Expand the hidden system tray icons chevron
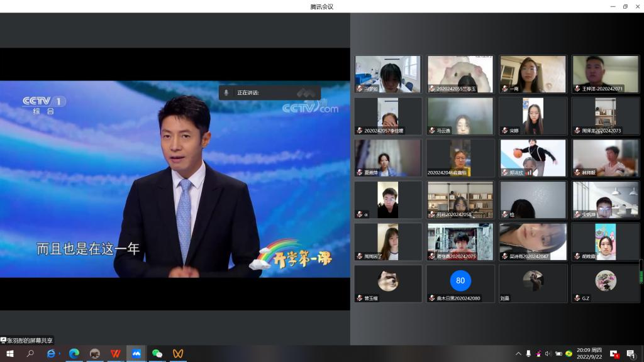This screenshot has height=362, width=644. tap(518, 354)
